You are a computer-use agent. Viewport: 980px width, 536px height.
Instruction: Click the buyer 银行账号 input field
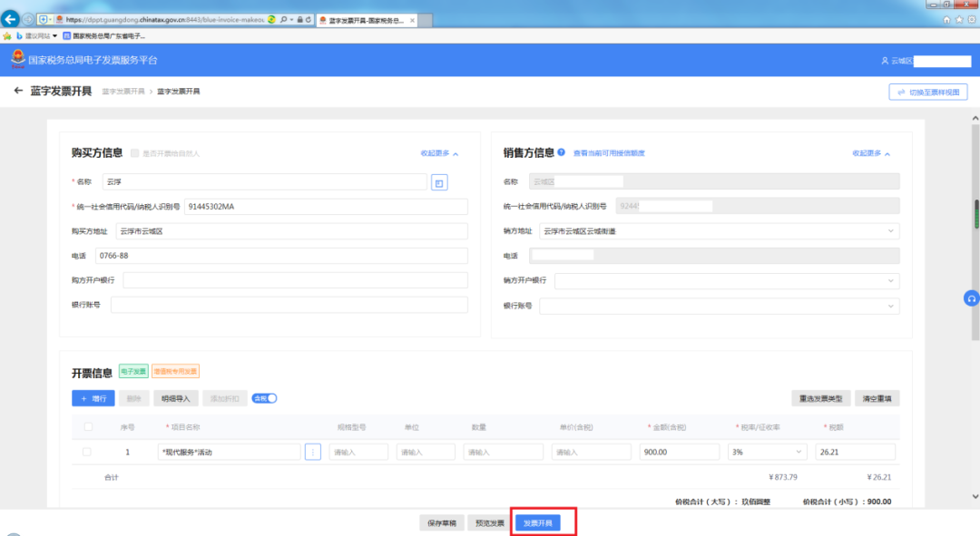(x=289, y=305)
